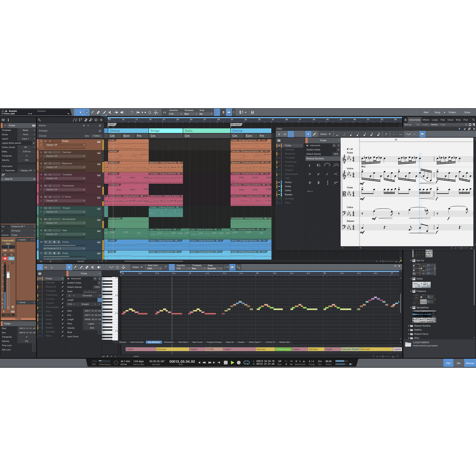Screen dimensions: 476x476
Task: Toggle the Layers follow events checkbox
Action: [x=34, y=143]
